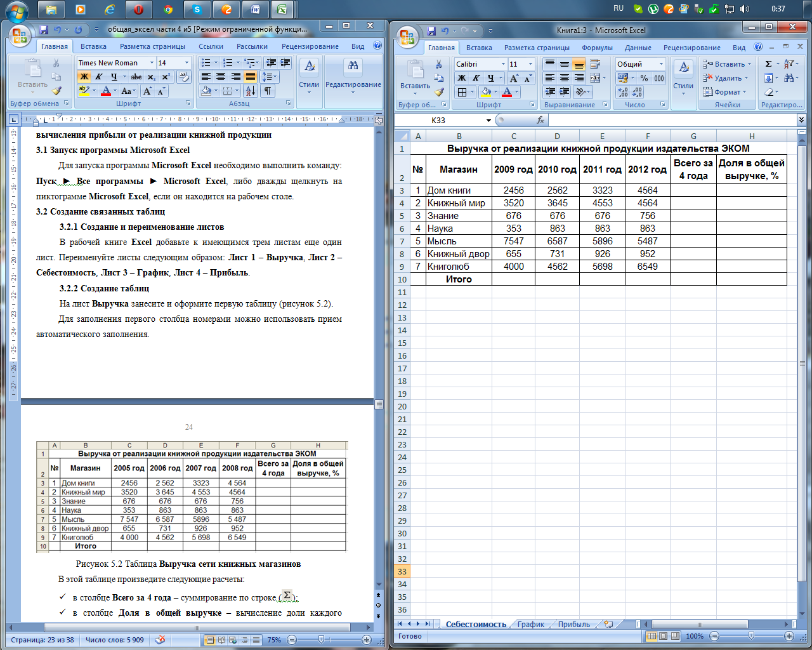Adjust Excel zoom slider
This screenshot has height=650, width=812.
(x=752, y=636)
